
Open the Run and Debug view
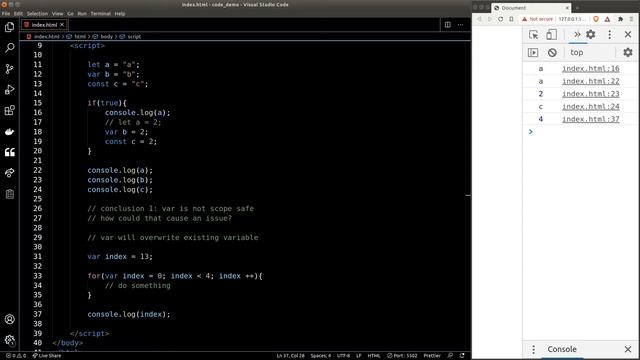[9, 89]
